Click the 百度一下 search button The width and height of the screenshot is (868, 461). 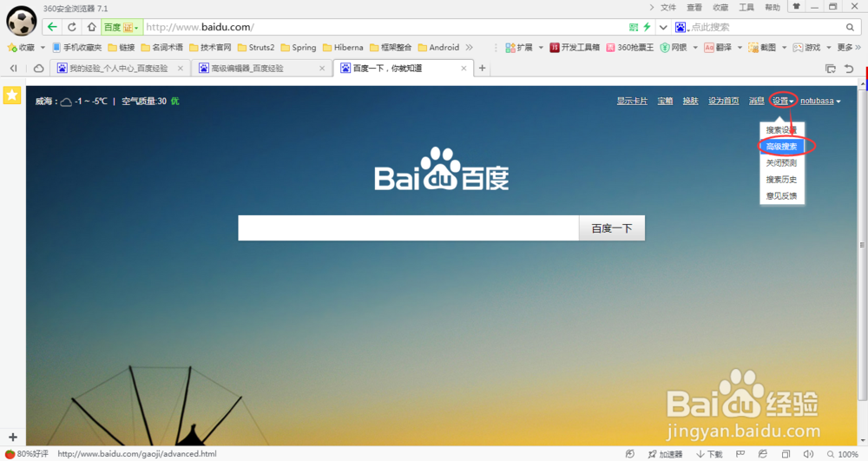click(612, 228)
